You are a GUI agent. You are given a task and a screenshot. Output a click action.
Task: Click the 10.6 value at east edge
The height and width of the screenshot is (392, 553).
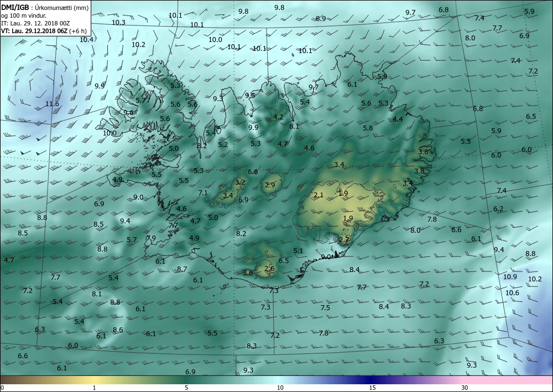(513, 292)
